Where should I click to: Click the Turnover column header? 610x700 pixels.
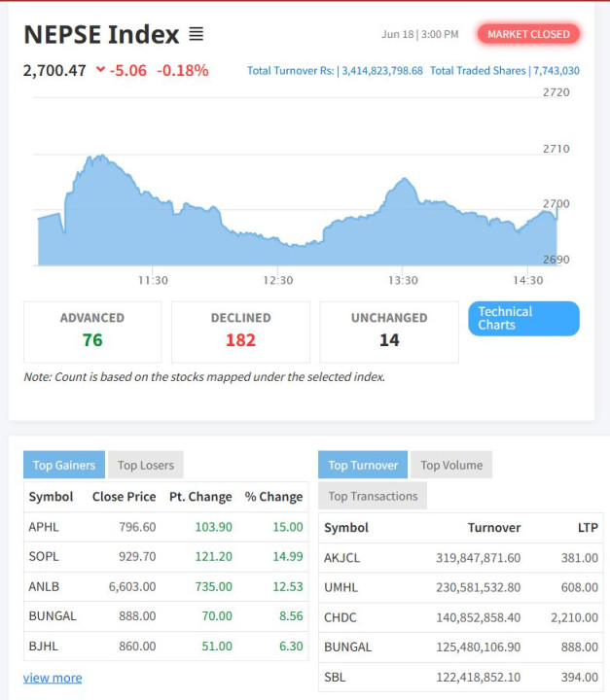pos(494,528)
